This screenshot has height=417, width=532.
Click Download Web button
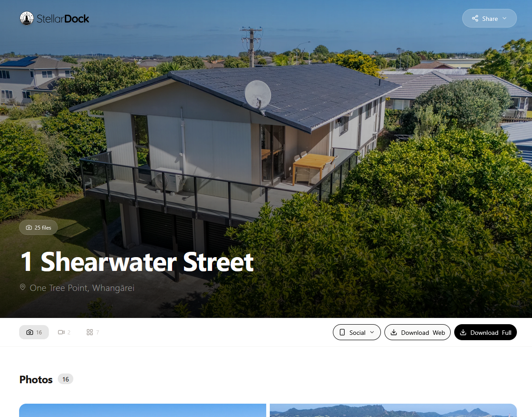pyautogui.click(x=417, y=332)
